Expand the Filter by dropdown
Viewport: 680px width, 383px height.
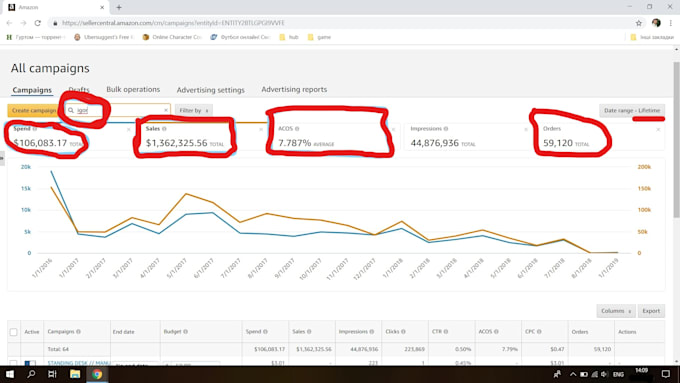click(193, 111)
